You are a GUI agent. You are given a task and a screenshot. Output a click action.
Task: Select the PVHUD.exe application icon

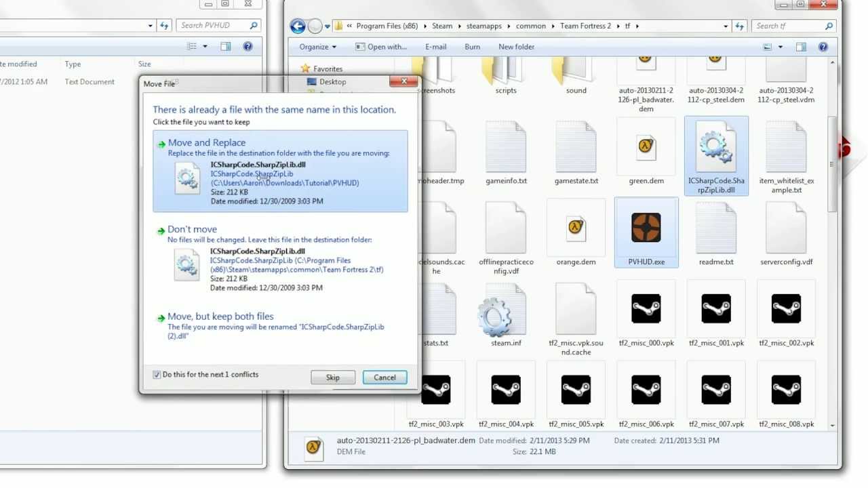click(646, 227)
